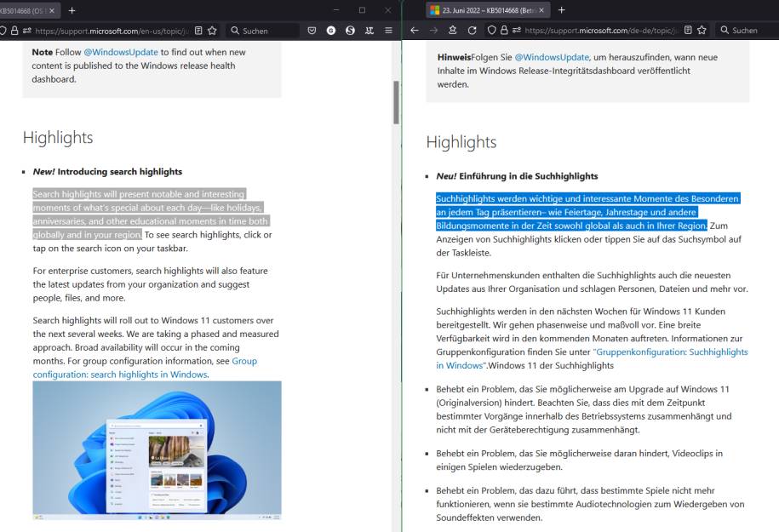Open the S extension icon in left window
779x532 pixels.
click(x=350, y=31)
